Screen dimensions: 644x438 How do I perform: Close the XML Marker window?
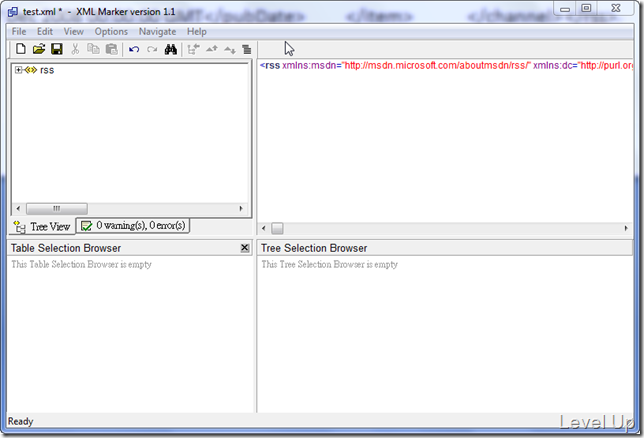coord(616,8)
